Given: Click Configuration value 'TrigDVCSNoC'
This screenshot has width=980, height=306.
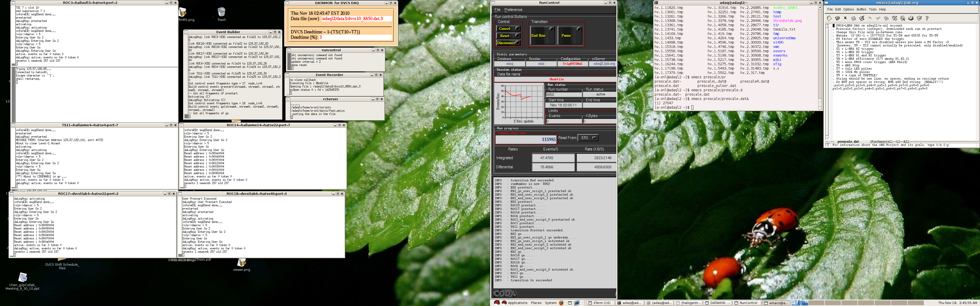Looking at the screenshot, I should coord(572,63).
